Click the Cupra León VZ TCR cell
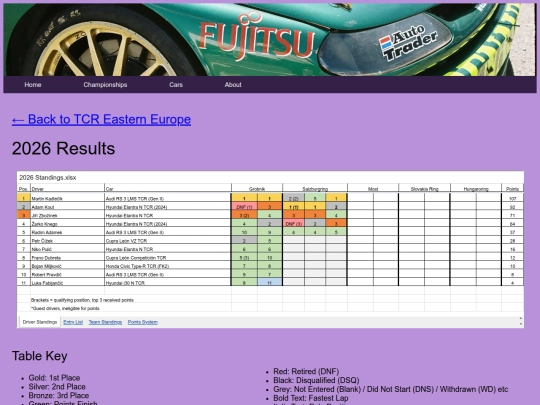Image resolution: width=540 pixels, height=405 pixels. tap(168, 241)
